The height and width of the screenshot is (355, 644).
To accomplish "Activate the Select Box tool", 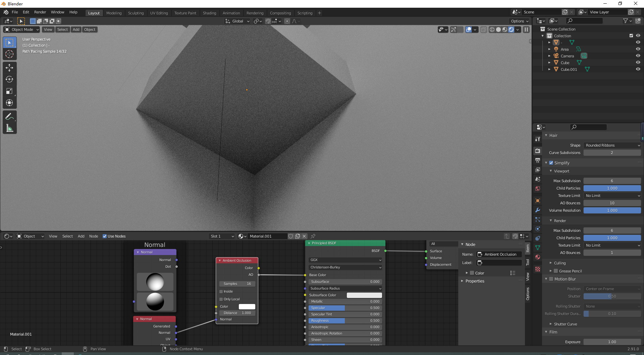I will (9, 43).
